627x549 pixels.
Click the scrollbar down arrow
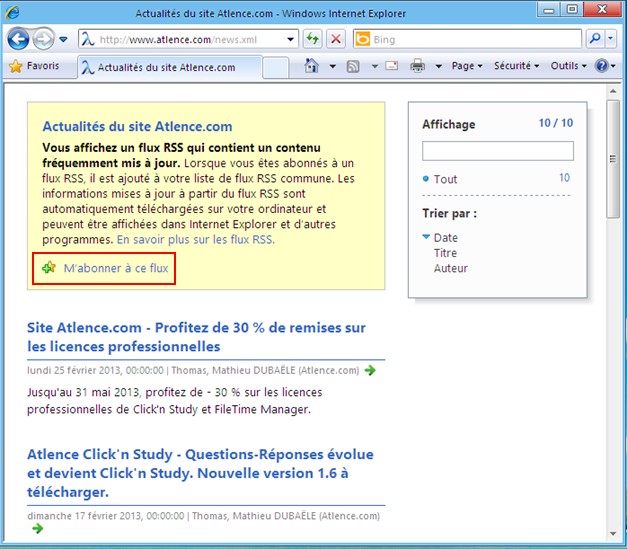click(x=613, y=533)
